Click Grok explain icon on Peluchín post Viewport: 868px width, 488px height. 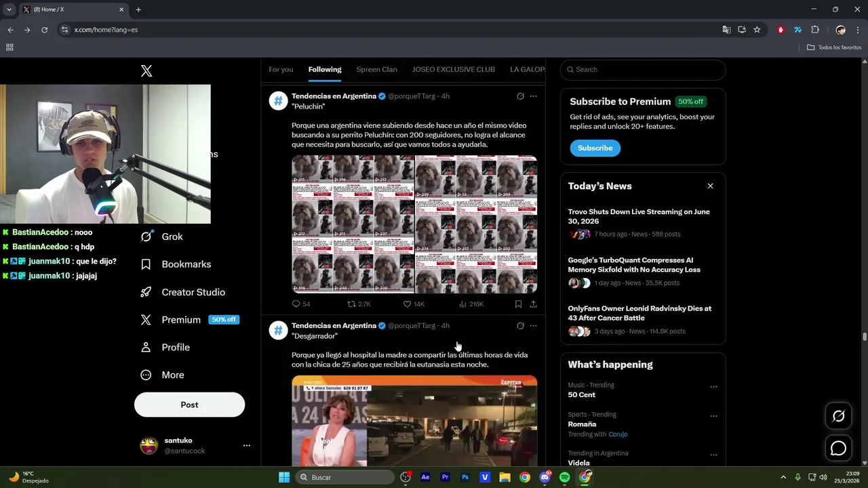pos(520,96)
